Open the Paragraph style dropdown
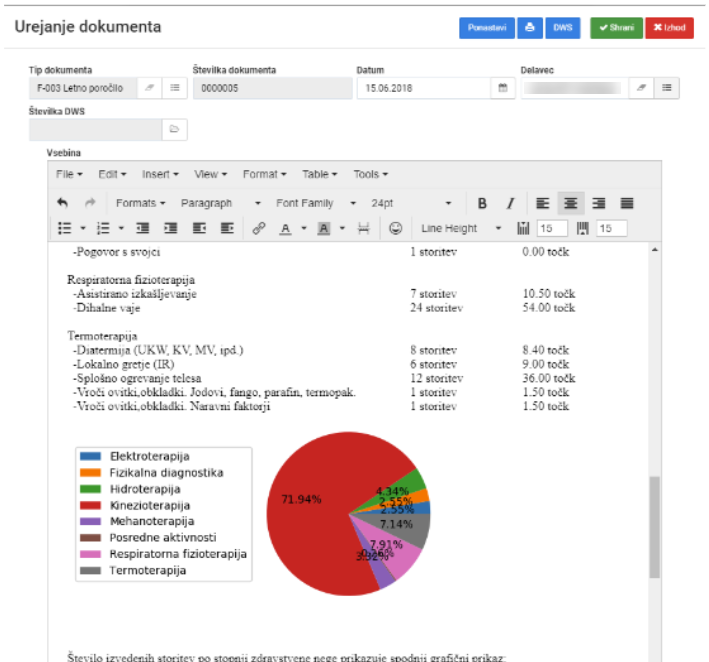Viewport: 709px width, 662px height. click(x=221, y=203)
